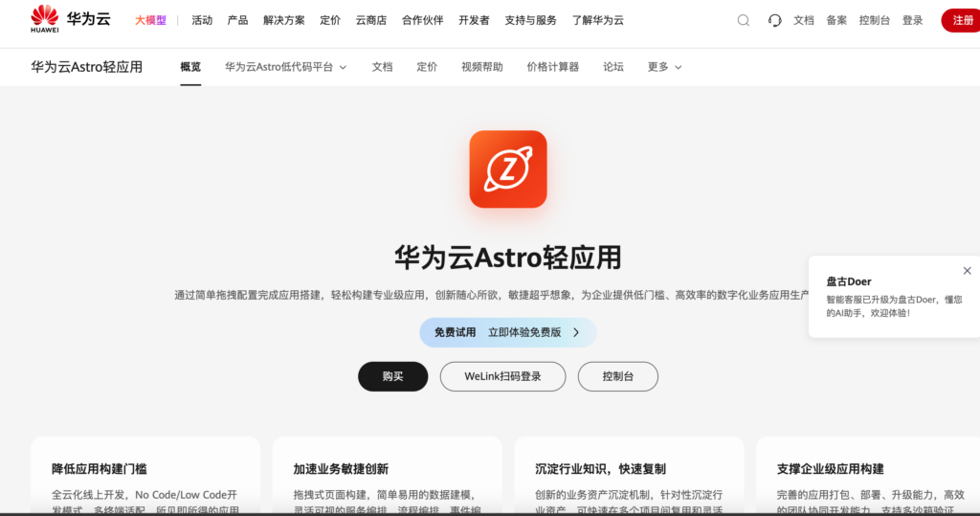Viewport: 980px width, 516px height.
Task: Open the 活动 menu
Action: coord(202,20)
